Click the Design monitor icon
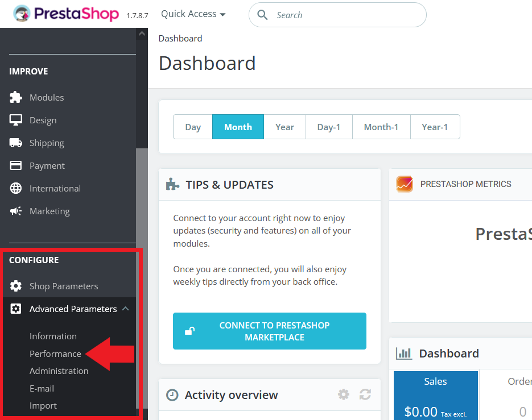The width and height of the screenshot is (532, 420). [15, 120]
